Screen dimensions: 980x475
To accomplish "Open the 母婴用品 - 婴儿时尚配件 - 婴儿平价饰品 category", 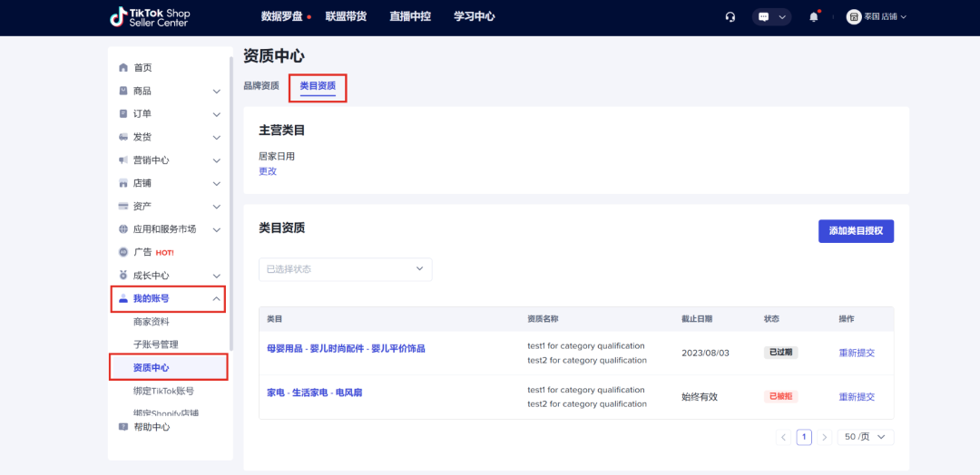I will [346, 348].
